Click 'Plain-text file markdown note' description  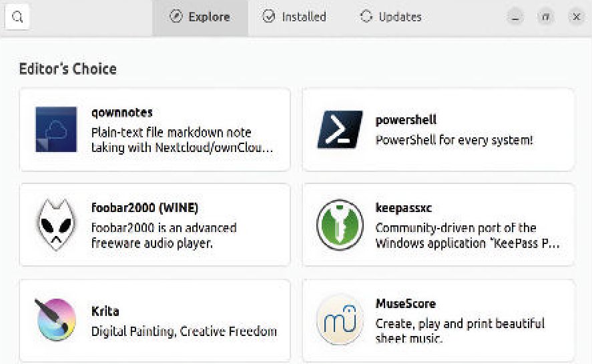coord(182,140)
